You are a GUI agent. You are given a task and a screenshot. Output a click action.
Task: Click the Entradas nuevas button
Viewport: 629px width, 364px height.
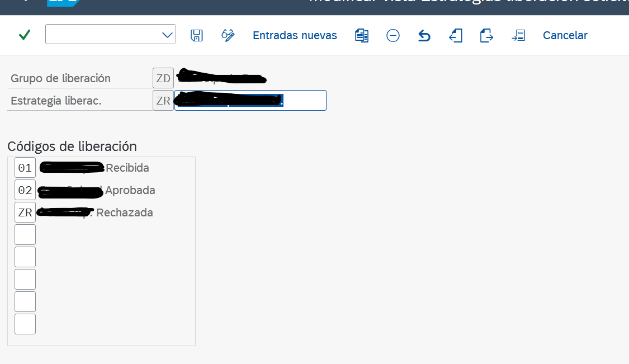[295, 35]
